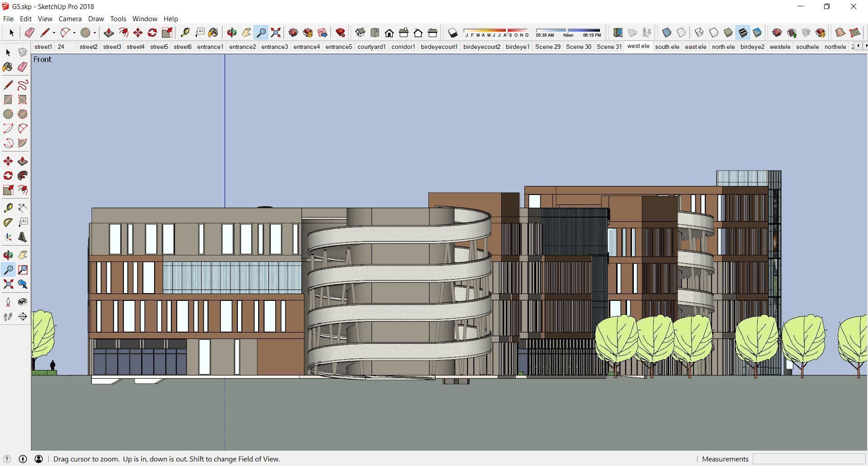Open the Draw menu
The height and width of the screenshot is (466, 868).
point(96,19)
